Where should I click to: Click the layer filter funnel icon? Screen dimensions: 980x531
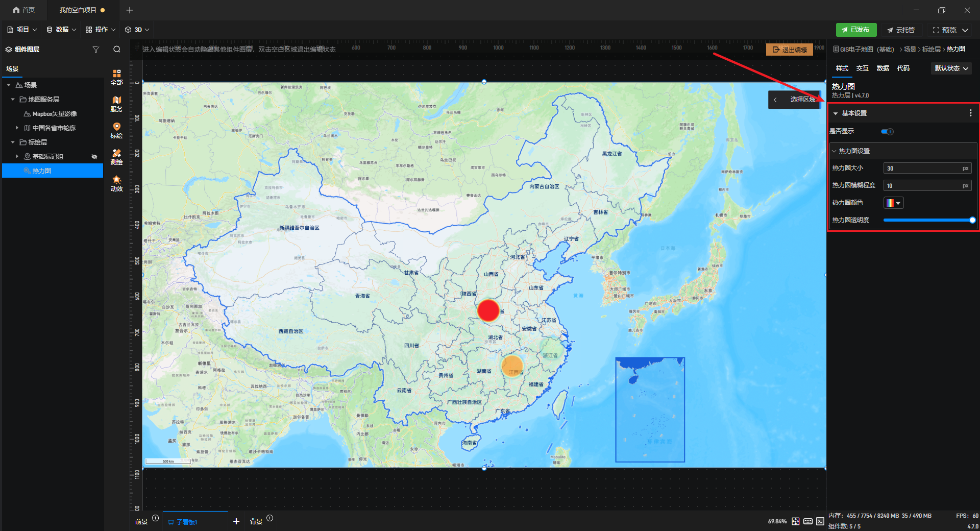(x=95, y=50)
